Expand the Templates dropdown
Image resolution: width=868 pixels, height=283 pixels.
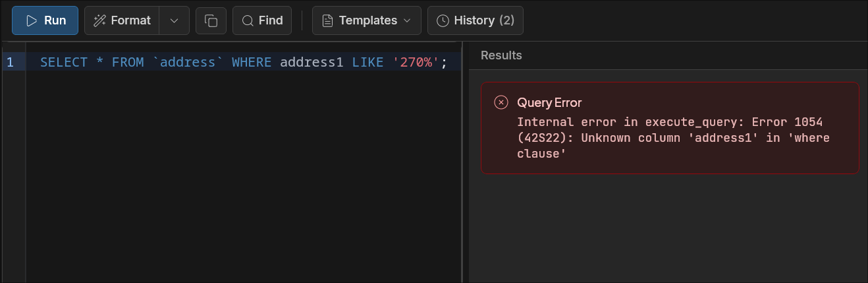366,20
